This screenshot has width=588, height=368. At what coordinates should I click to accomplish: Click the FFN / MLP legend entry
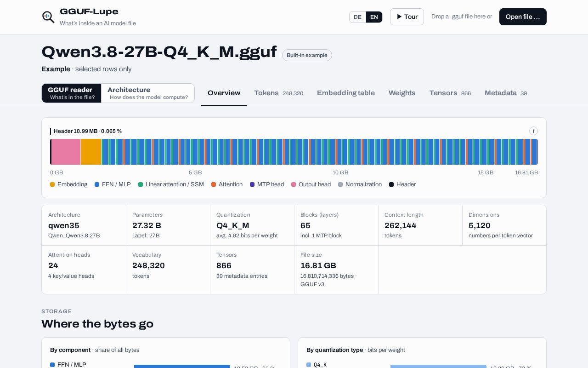113,184
